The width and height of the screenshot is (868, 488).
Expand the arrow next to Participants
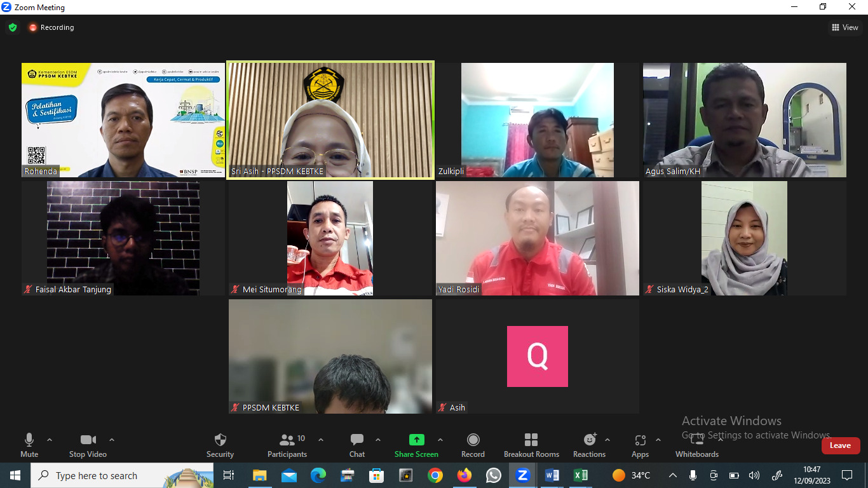pos(321,440)
